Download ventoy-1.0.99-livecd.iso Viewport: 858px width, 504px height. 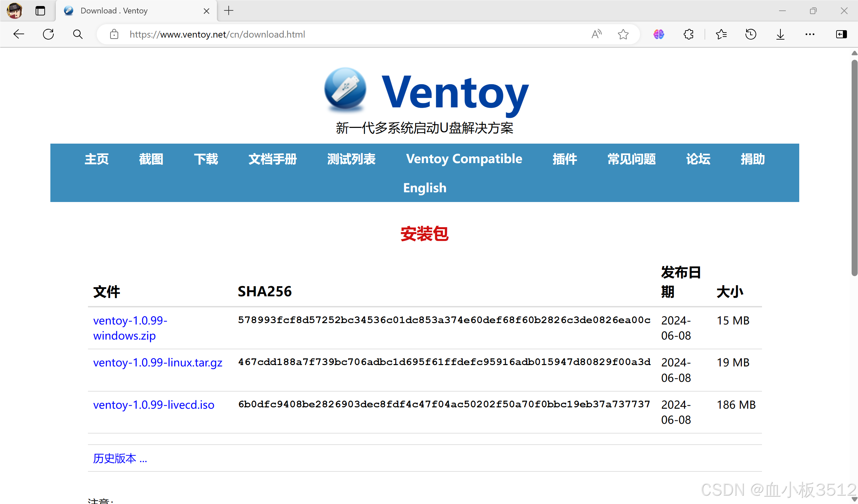(153, 405)
